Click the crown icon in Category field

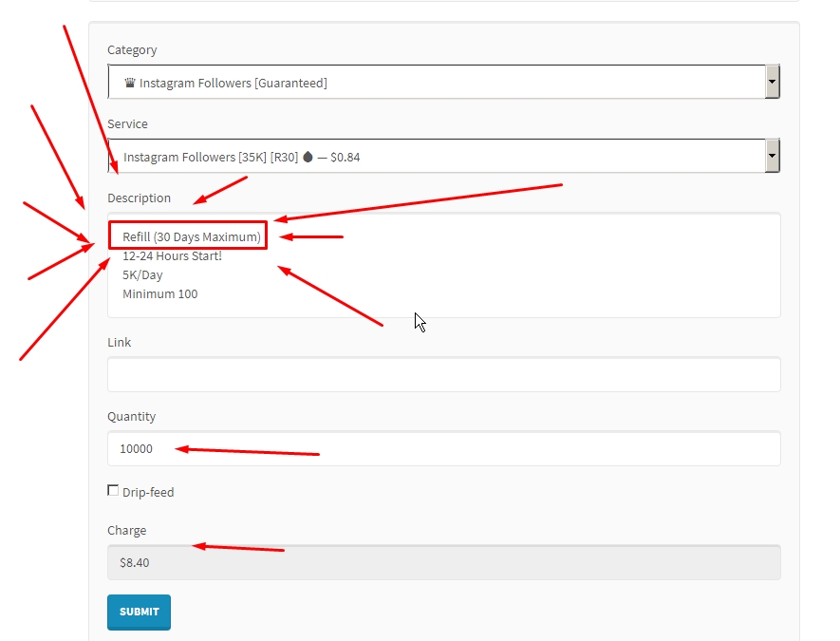coord(130,83)
